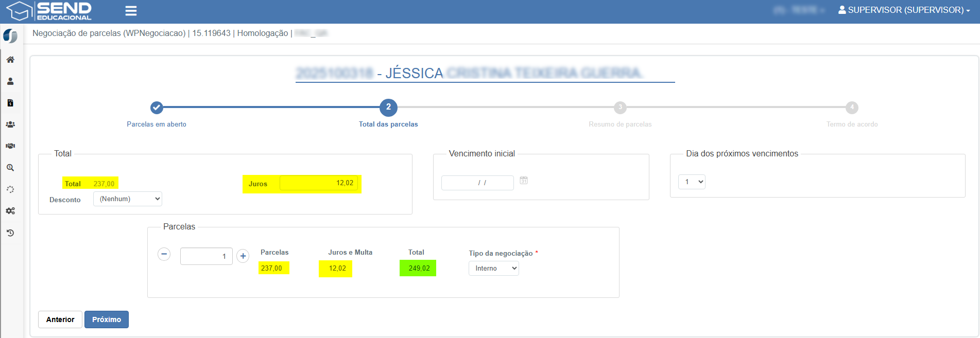The width and height of the screenshot is (980, 338).
Task: Open the Dia dos próximos vencimentos dropdown
Action: pyautogui.click(x=692, y=182)
